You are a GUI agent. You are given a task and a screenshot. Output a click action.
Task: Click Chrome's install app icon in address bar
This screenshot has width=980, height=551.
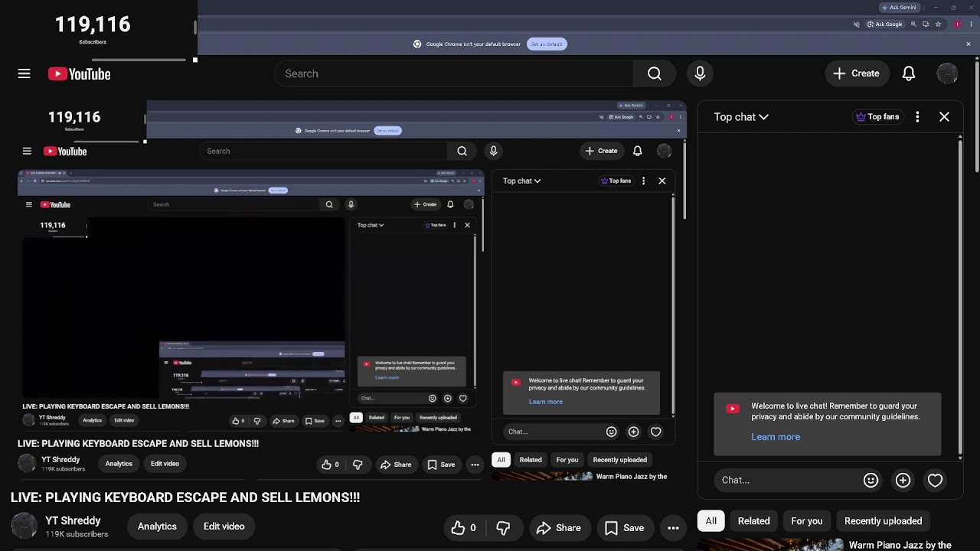click(926, 24)
